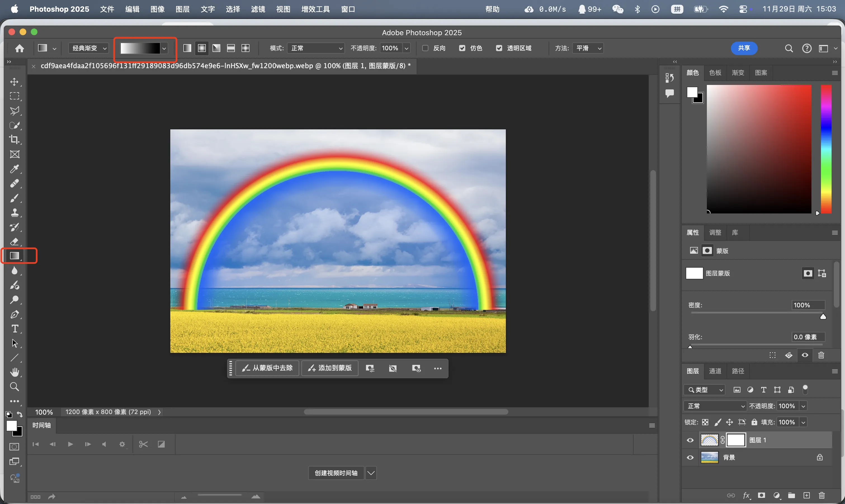Select the Crop tool

pos(14,140)
